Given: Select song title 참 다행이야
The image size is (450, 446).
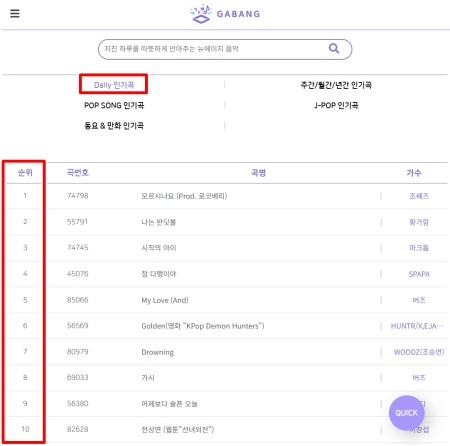Looking at the screenshot, I should (159, 274).
